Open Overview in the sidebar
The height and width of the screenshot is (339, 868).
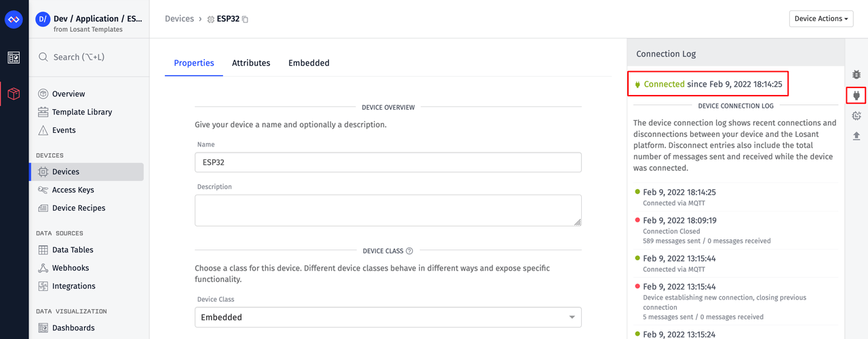(x=68, y=94)
